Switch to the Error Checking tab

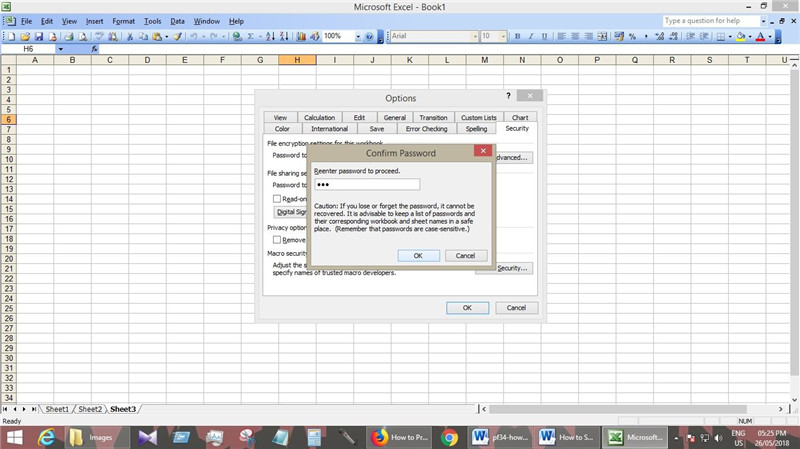pyautogui.click(x=427, y=129)
